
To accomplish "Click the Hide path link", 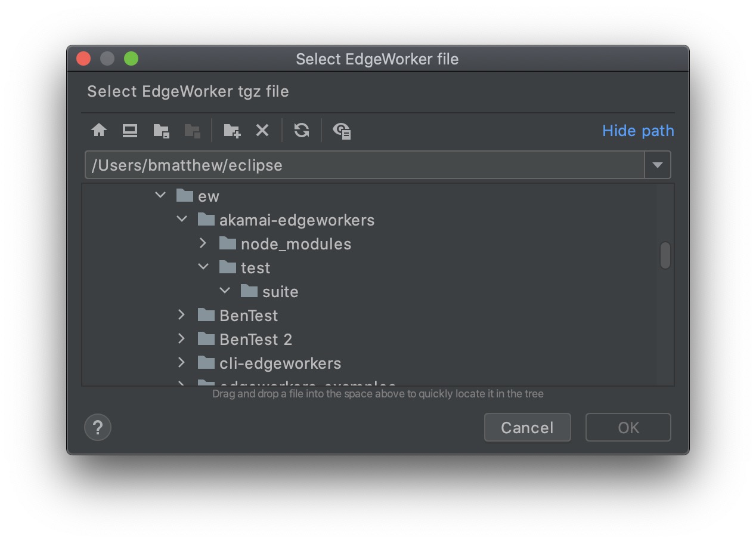I will 638,131.
